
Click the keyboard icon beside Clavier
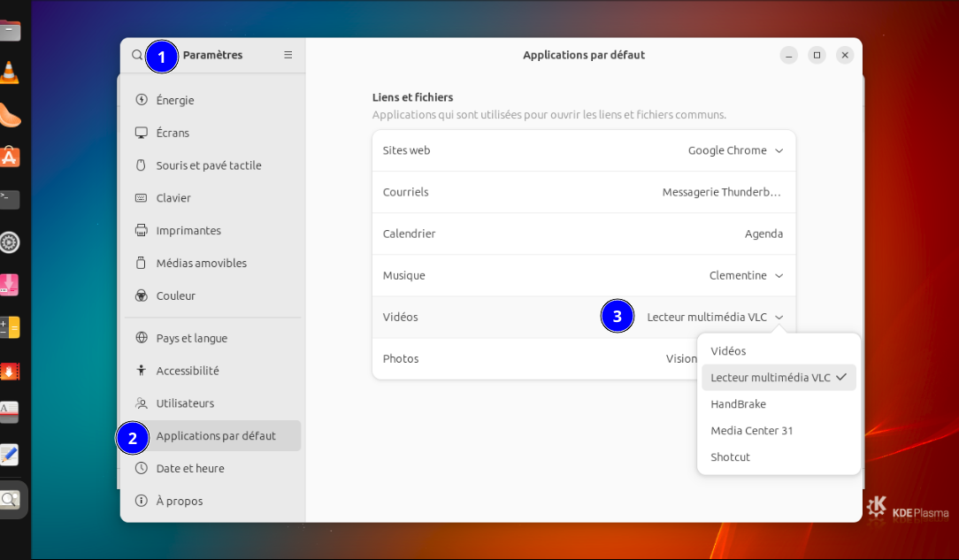[x=142, y=197]
